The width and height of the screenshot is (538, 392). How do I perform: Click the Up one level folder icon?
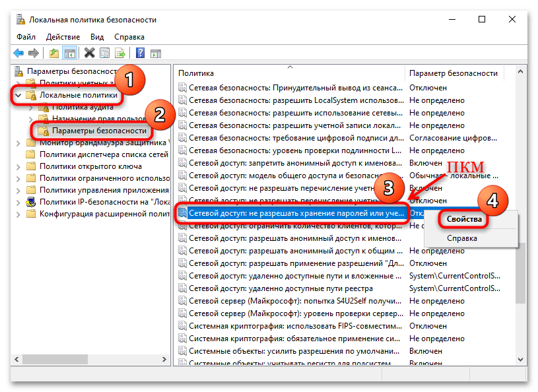point(54,53)
